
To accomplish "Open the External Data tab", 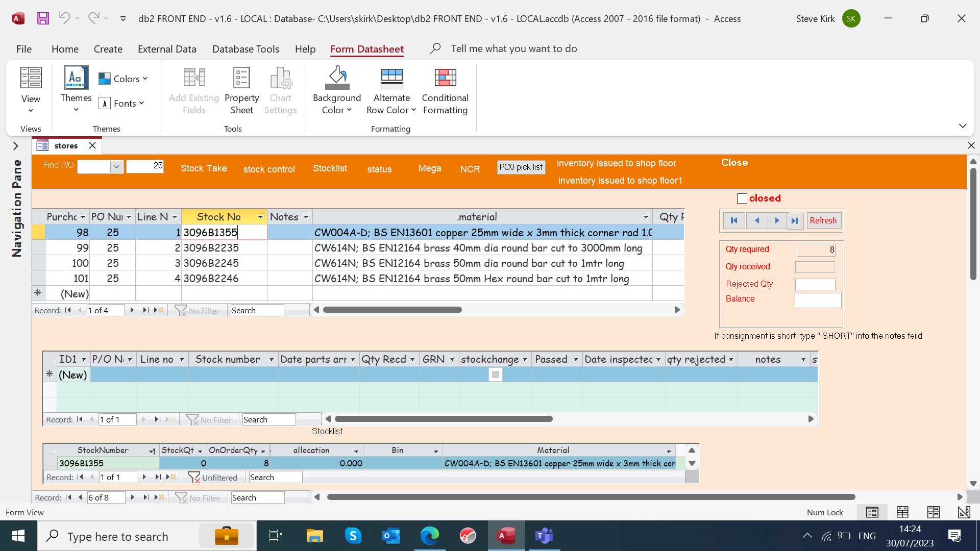I will click(x=167, y=49).
